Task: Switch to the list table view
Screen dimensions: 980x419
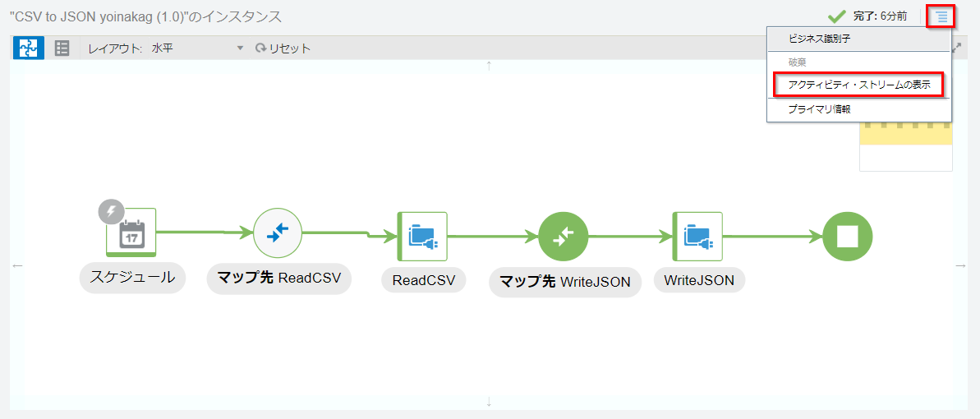Action: pos(62,48)
